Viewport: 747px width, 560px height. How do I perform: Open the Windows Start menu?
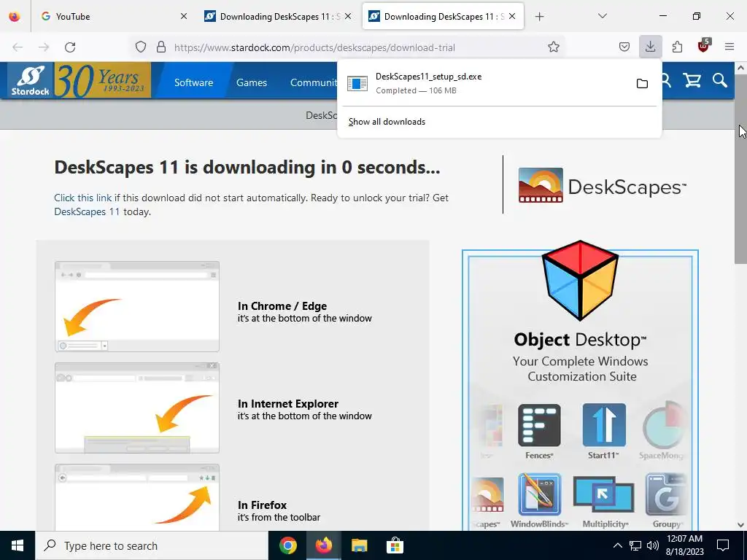[x=18, y=545]
